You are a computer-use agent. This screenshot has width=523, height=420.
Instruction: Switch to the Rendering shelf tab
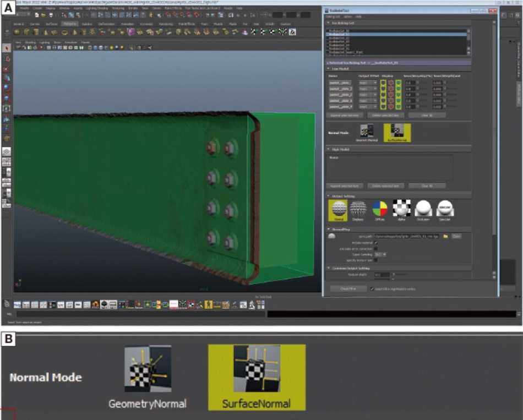(x=166, y=24)
